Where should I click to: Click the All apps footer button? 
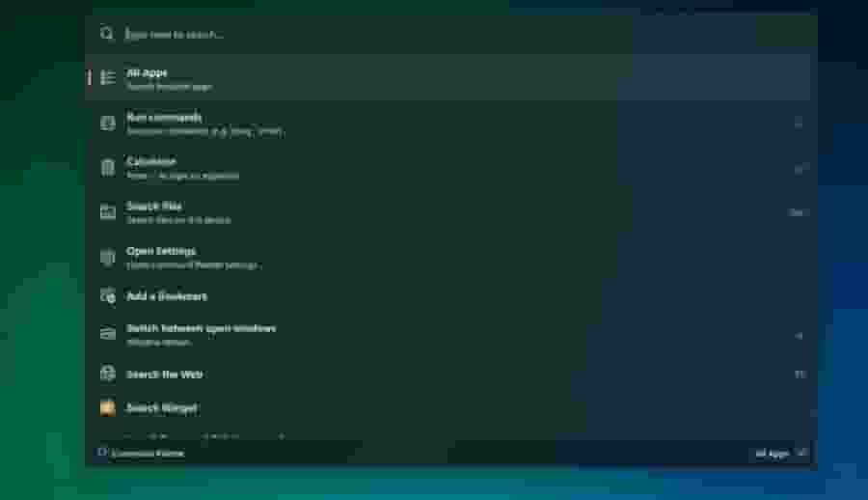(x=780, y=454)
